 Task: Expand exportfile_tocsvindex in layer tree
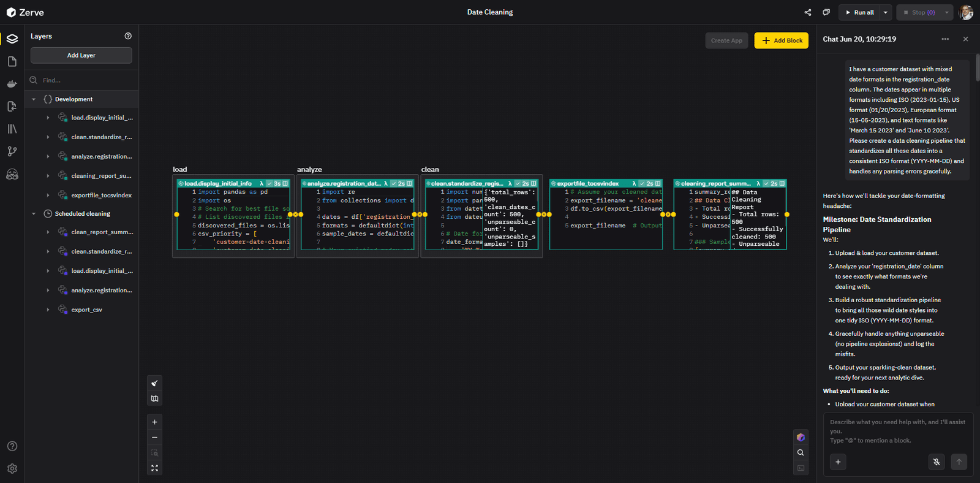coord(48,196)
